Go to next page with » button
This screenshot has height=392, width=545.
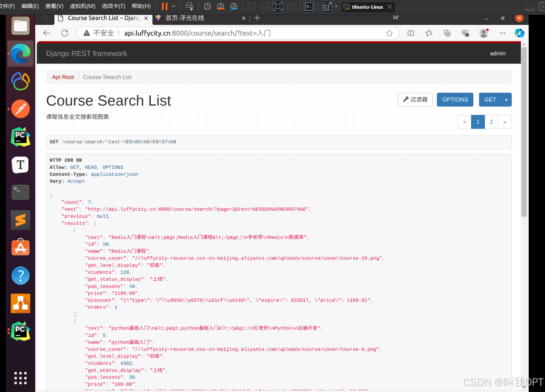[x=505, y=122]
